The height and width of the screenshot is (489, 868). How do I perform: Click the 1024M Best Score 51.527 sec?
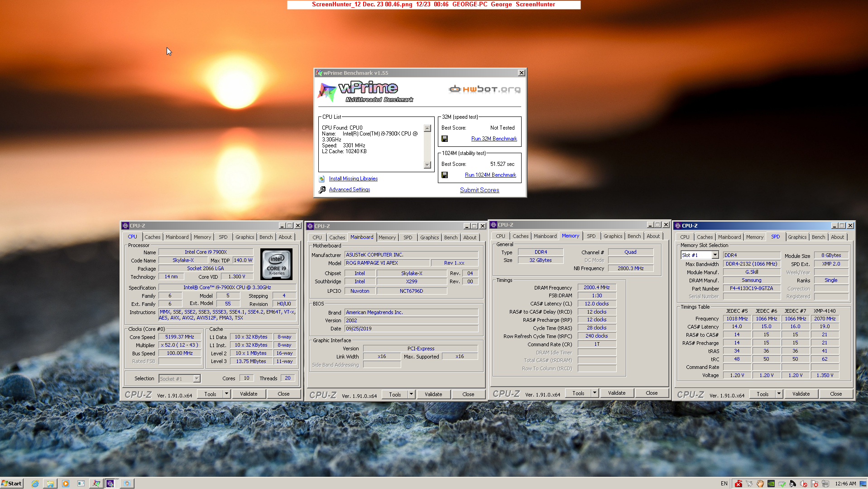(x=502, y=164)
